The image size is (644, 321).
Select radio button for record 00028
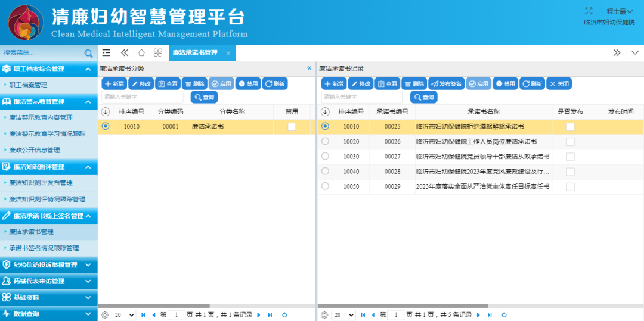coord(326,172)
